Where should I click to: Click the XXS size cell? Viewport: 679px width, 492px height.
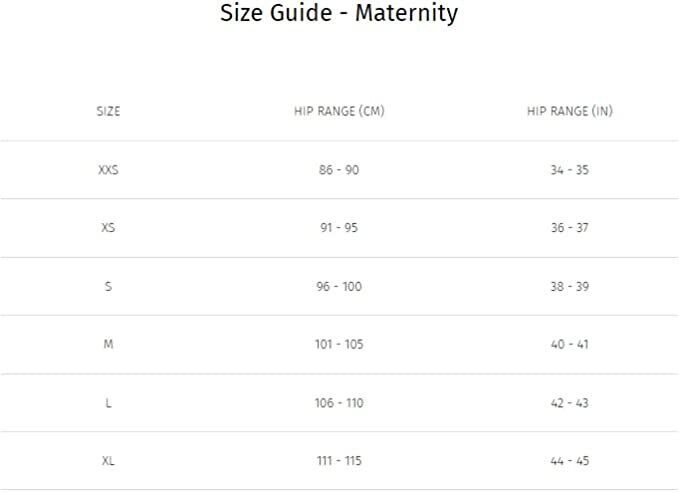click(x=108, y=170)
